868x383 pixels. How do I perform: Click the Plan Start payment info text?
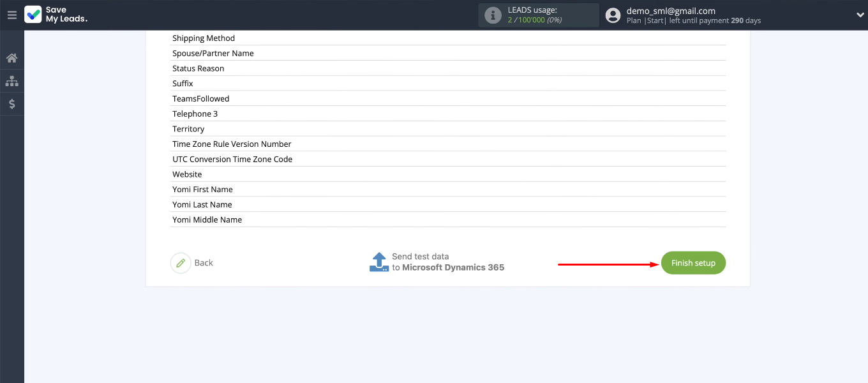tap(694, 20)
